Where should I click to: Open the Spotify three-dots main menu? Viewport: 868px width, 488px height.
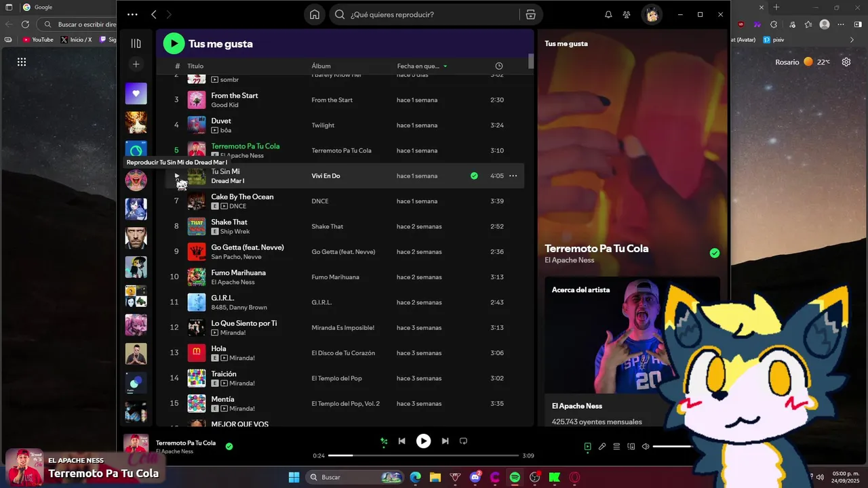[x=132, y=14]
